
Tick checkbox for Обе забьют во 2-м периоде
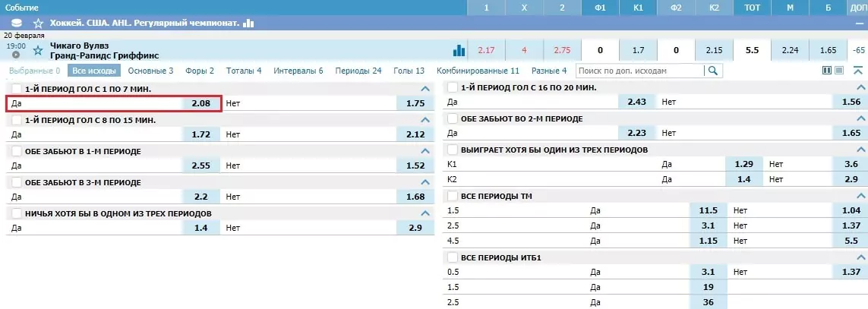pos(453,119)
